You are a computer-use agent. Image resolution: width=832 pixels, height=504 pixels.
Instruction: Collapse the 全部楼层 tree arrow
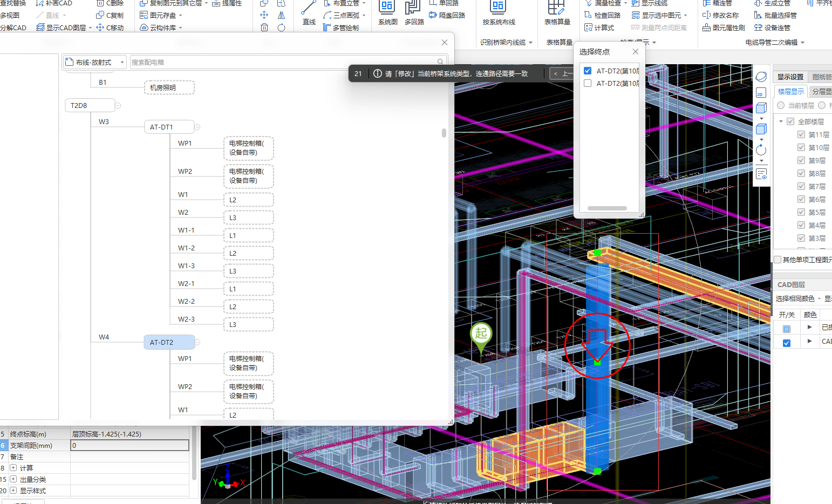pyautogui.click(x=781, y=121)
